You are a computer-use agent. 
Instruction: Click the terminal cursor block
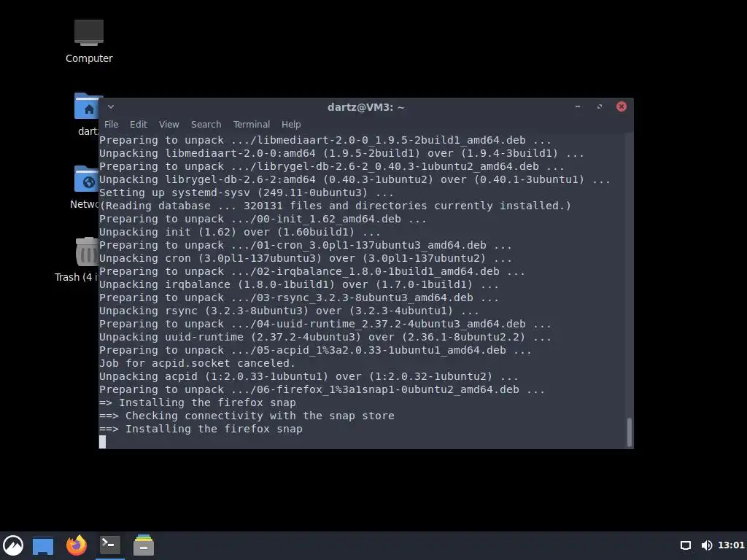pos(102,442)
